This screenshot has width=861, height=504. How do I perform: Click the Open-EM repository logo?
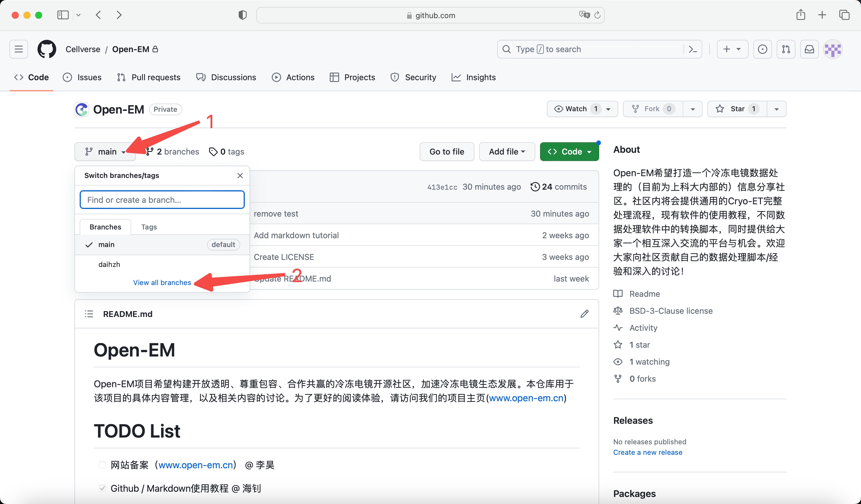pyautogui.click(x=82, y=109)
